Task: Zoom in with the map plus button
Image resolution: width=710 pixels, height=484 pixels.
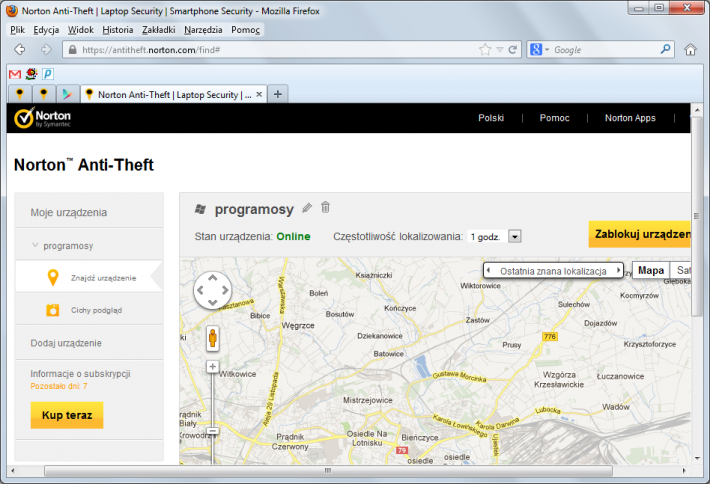Action: pyautogui.click(x=212, y=366)
